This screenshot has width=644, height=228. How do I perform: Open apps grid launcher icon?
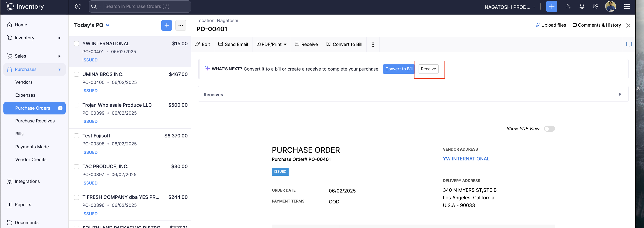[627, 7]
